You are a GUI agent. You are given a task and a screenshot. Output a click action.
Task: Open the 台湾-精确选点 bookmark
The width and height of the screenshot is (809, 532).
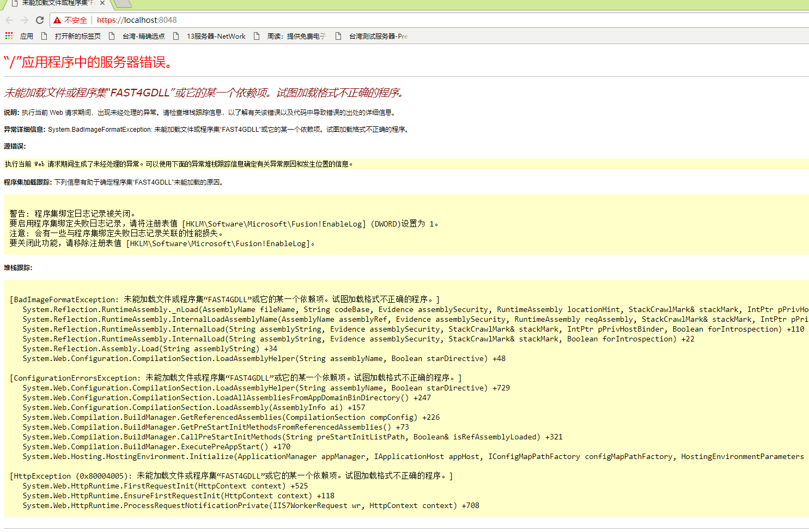pyautogui.click(x=144, y=36)
